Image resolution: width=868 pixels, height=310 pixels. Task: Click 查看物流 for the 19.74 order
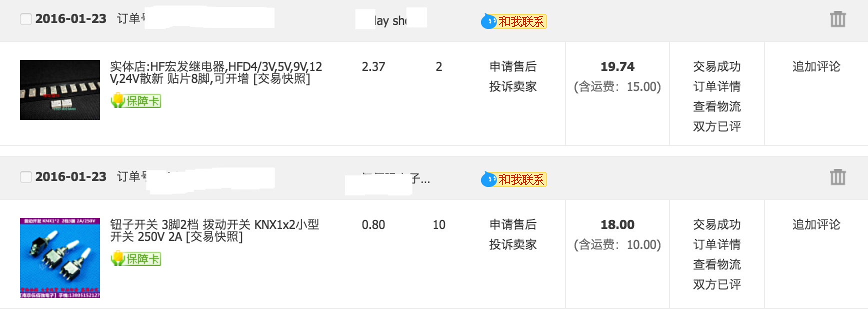coord(717,106)
